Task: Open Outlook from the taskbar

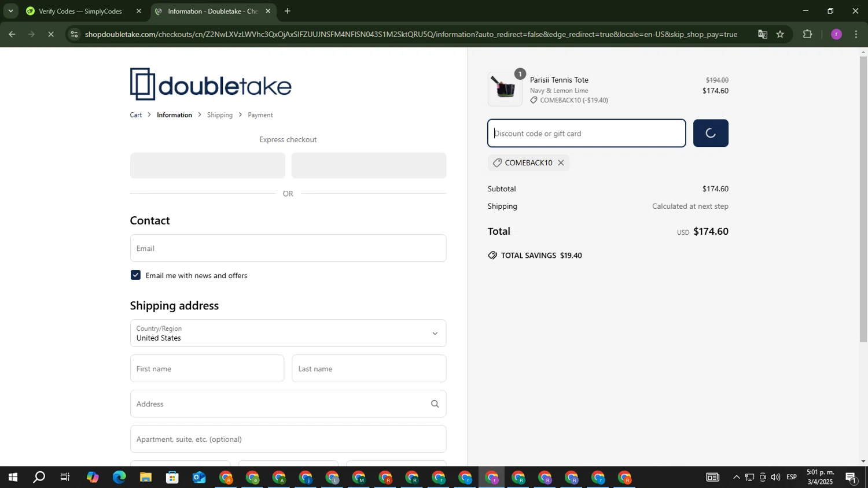Action: (199, 478)
